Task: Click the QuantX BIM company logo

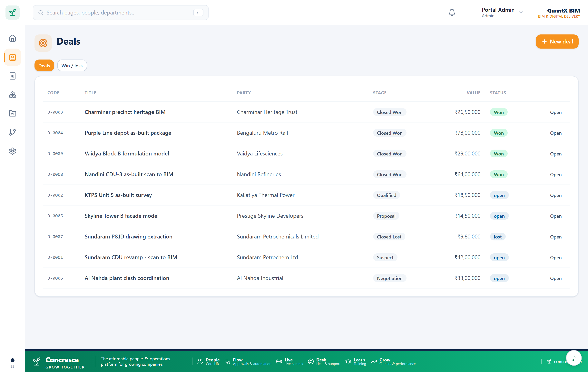Action: pos(559,13)
